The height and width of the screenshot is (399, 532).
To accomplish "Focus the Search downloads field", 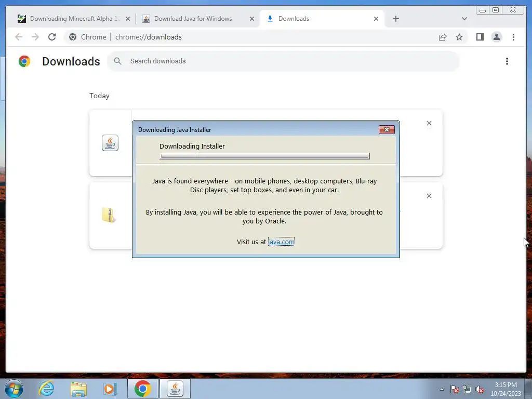I will pos(283,61).
